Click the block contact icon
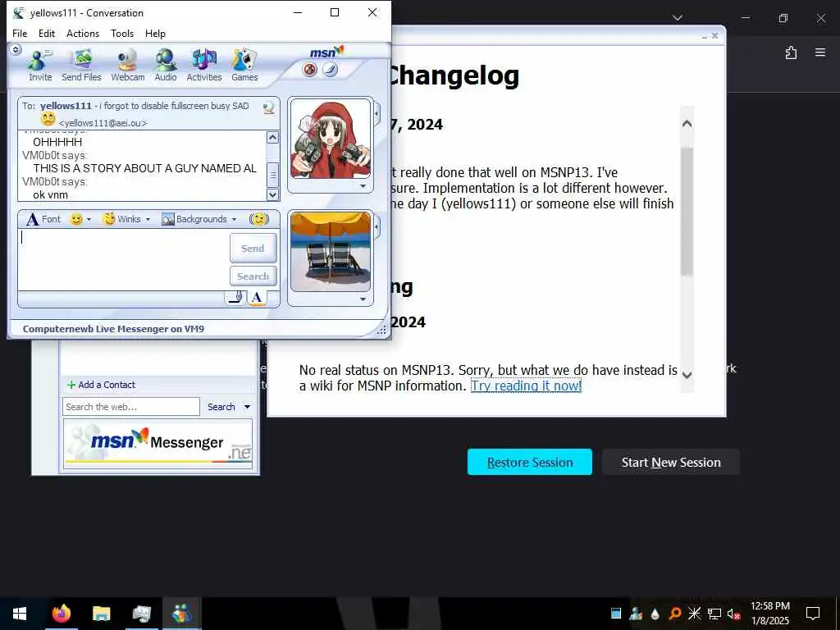 [x=309, y=70]
